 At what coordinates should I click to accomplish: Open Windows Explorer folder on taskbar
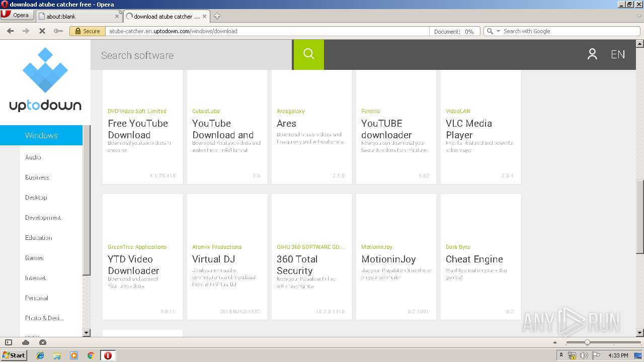(x=57, y=355)
